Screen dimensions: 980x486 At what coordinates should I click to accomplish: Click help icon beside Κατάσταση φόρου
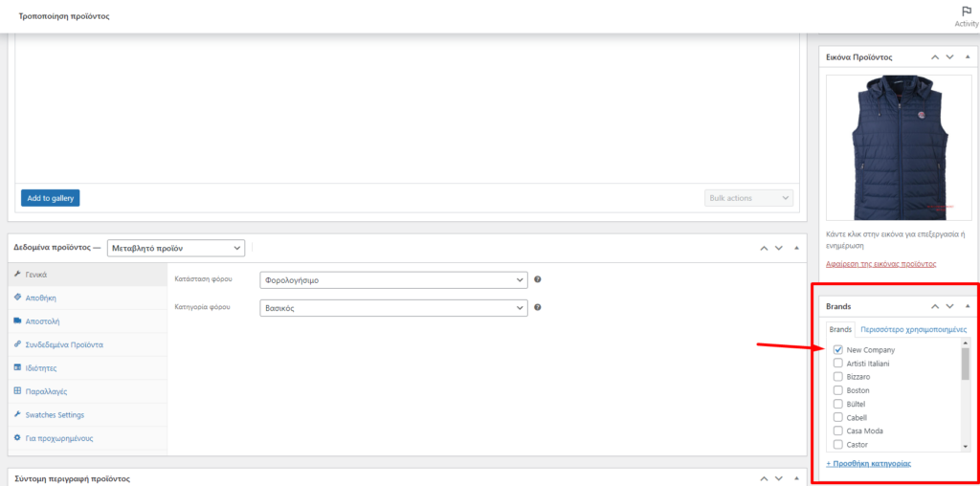pyautogui.click(x=538, y=279)
